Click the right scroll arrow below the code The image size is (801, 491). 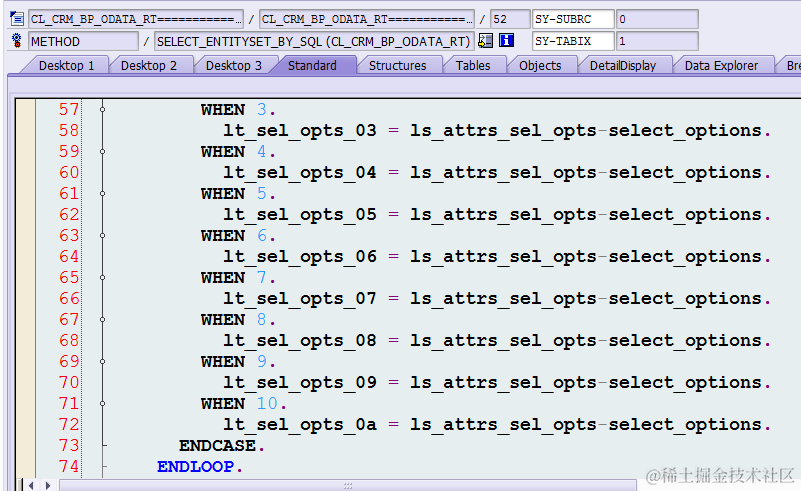(x=48, y=485)
